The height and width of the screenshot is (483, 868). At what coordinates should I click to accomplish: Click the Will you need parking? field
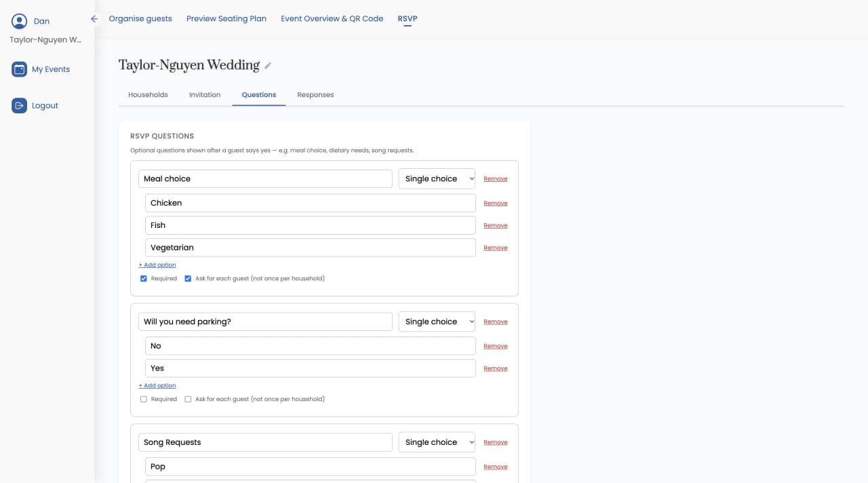click(265, 322)
